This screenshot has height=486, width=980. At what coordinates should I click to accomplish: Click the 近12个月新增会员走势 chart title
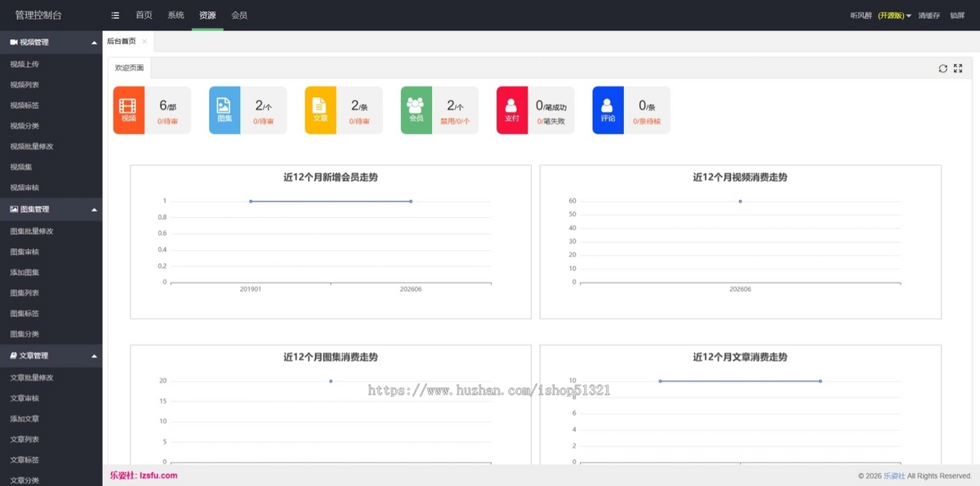pos(331,176)
